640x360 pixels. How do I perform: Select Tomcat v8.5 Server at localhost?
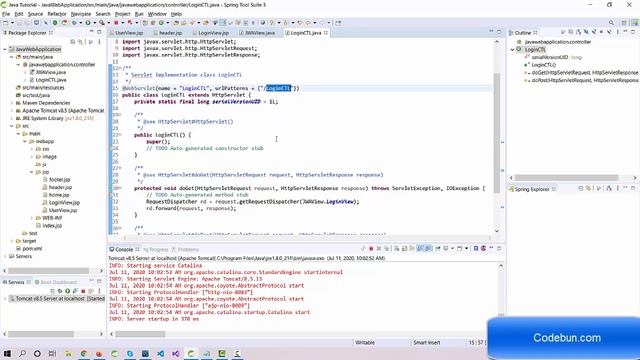click(57, 299)
